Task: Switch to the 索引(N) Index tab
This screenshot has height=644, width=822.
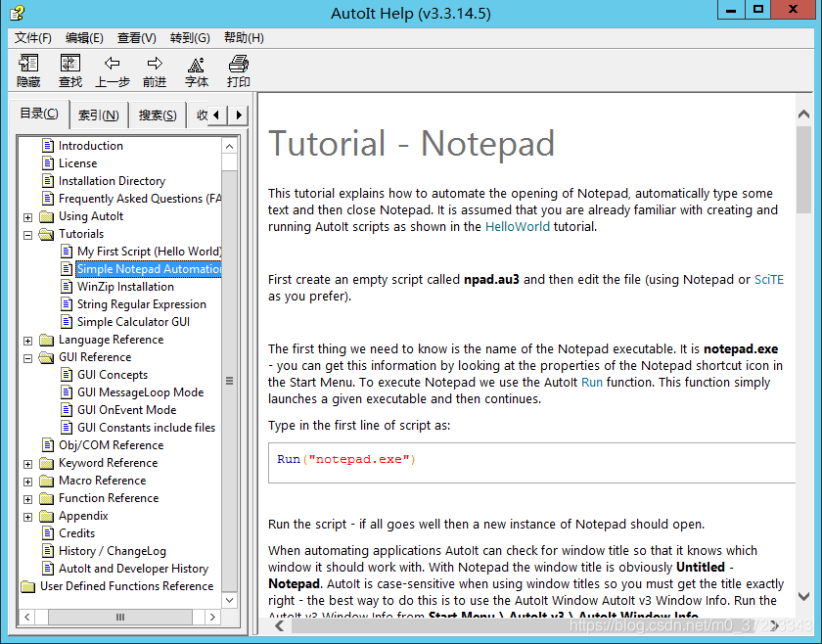Action: pos(99,114)
